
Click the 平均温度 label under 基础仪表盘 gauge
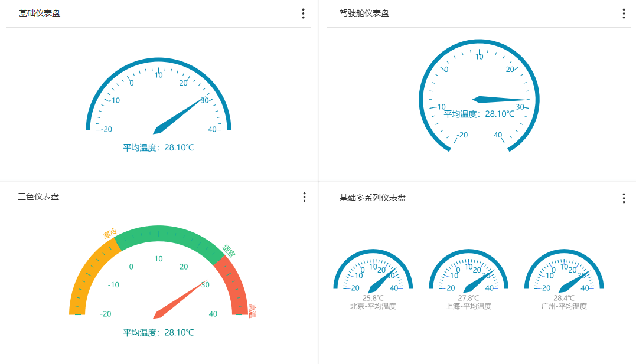click(x=158, y=147)
